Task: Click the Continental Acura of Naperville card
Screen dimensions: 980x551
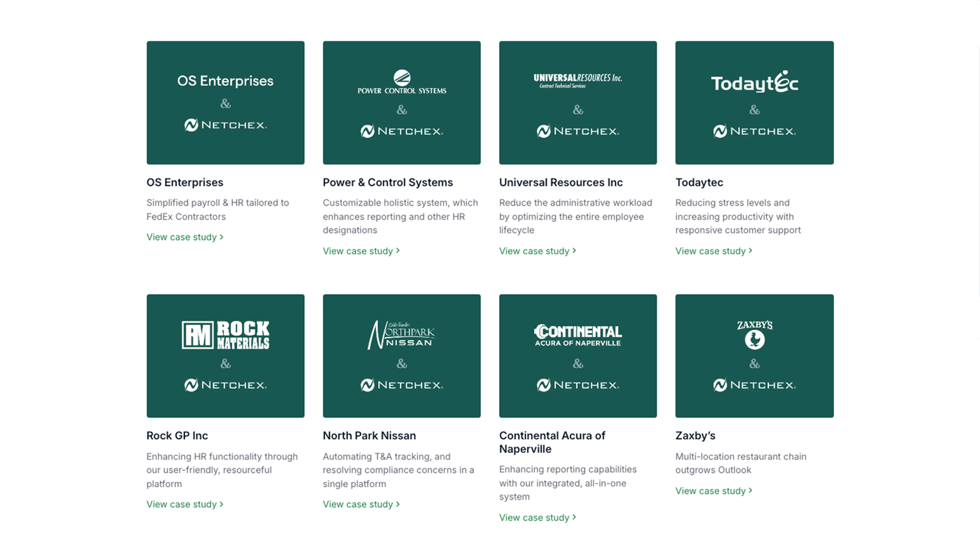Action: (578, 356)
